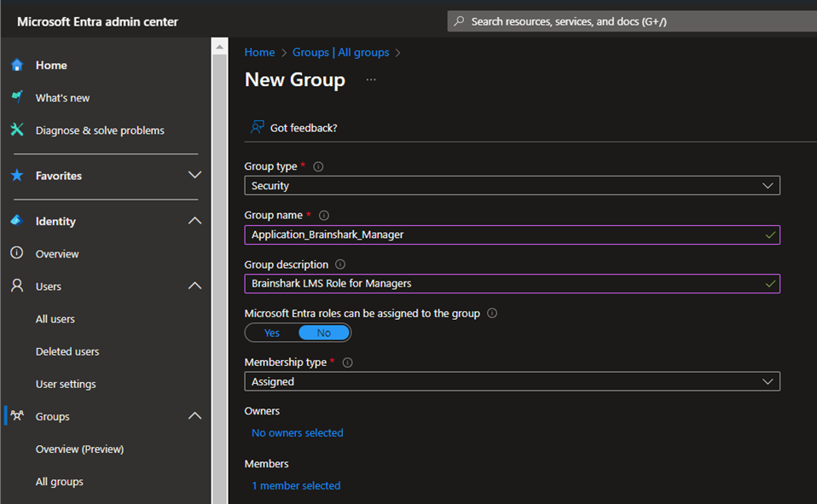Expand the Favorites section
817x504 pixels.
coord(194,176)
